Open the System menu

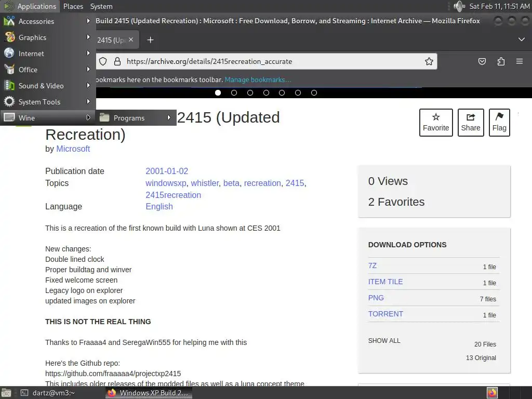click(x=101, y=6)
